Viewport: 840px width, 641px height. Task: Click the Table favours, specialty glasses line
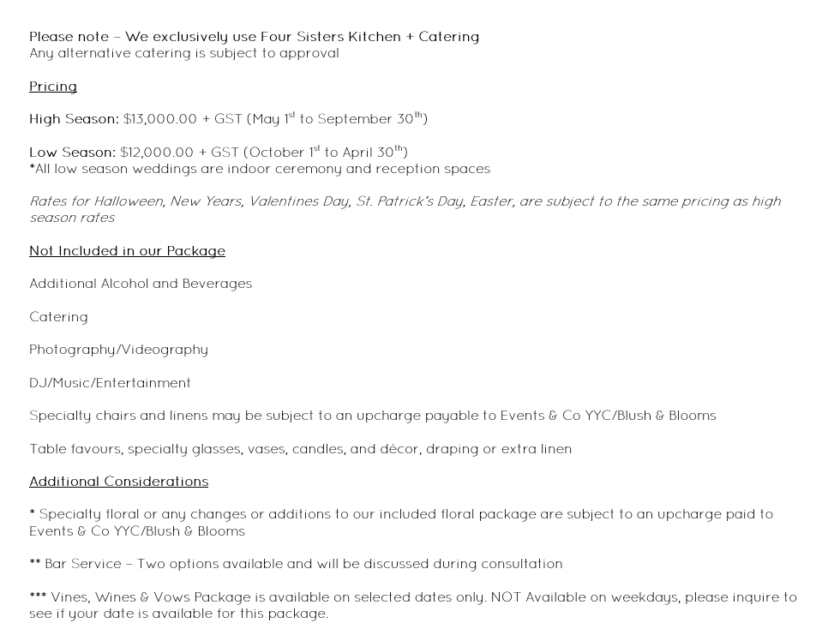(x=301, y=449)
